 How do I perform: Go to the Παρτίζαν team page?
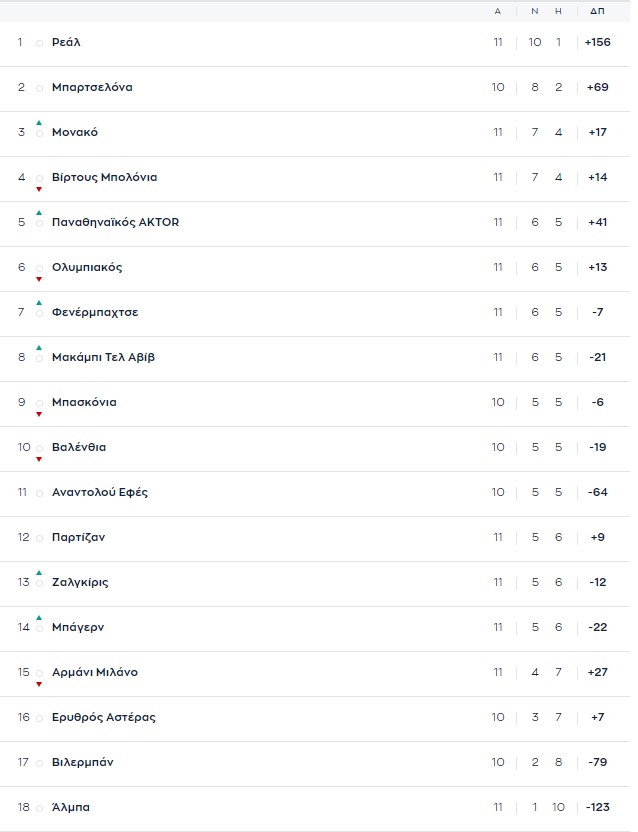click(x=78, y=537)
